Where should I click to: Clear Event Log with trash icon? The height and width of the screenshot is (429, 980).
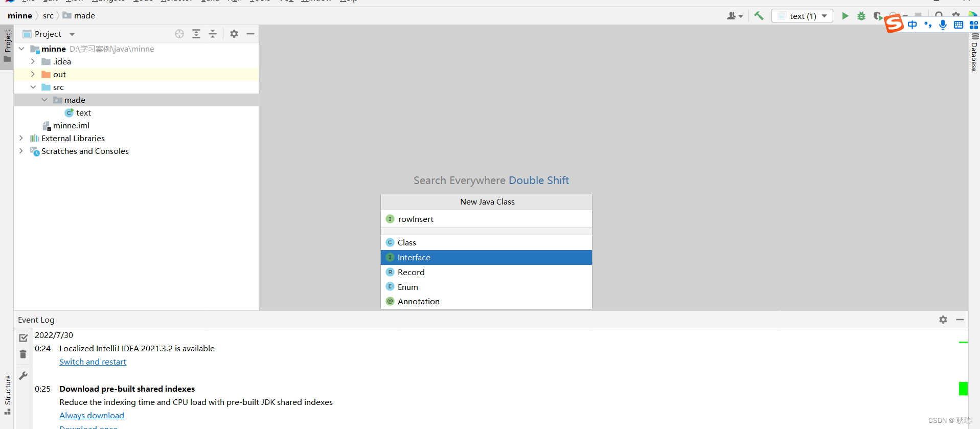pos(23,354)
